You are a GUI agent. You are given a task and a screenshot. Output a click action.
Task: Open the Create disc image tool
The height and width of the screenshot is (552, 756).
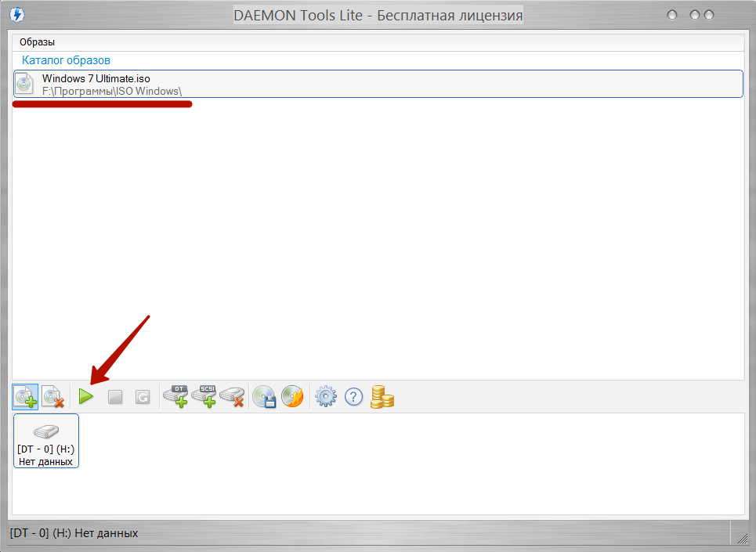click(x=264, y=398)
